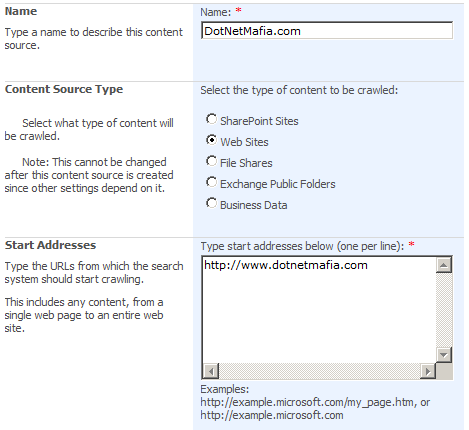Click the "Content Source Type" heading
The width and height of the screenshot is (469, 430).
coord(64,89)
